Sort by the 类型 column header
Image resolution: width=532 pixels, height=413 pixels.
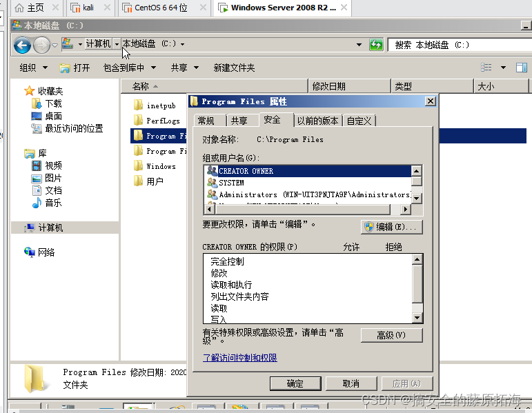[432, 86]
